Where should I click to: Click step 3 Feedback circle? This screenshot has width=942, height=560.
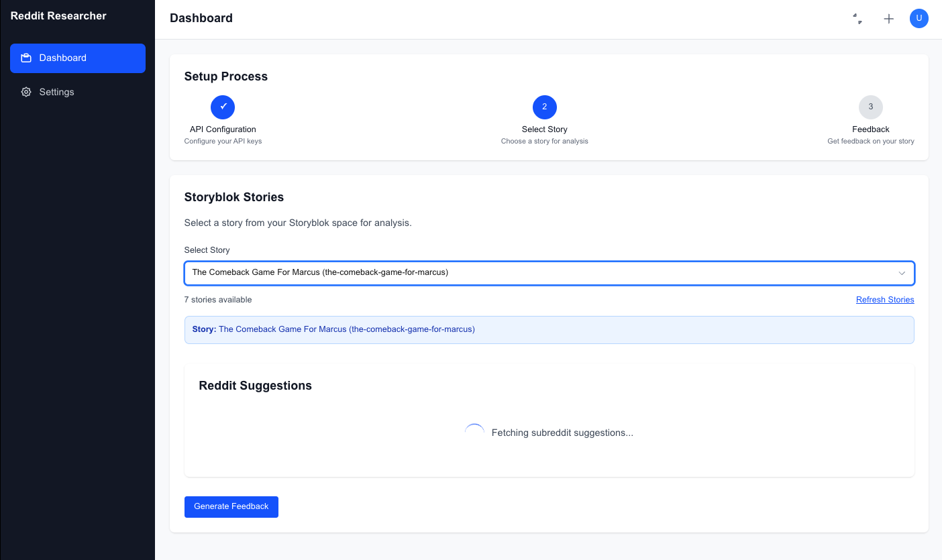click(871, 107)
